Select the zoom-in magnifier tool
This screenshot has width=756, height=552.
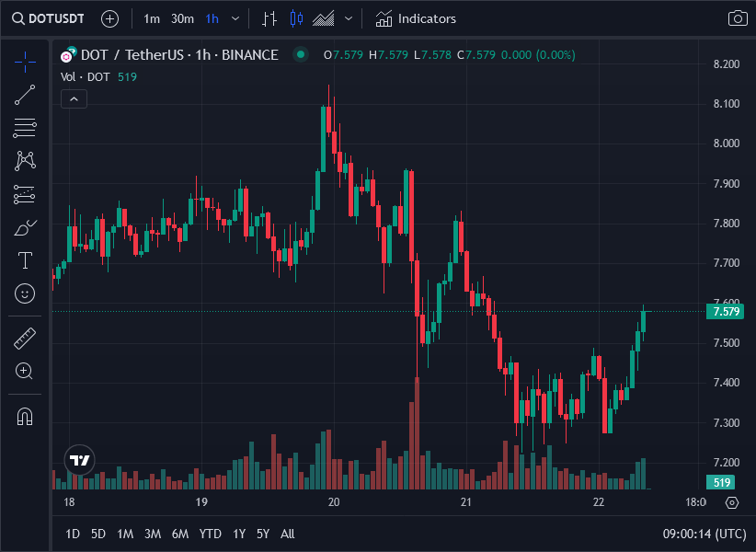24,371
